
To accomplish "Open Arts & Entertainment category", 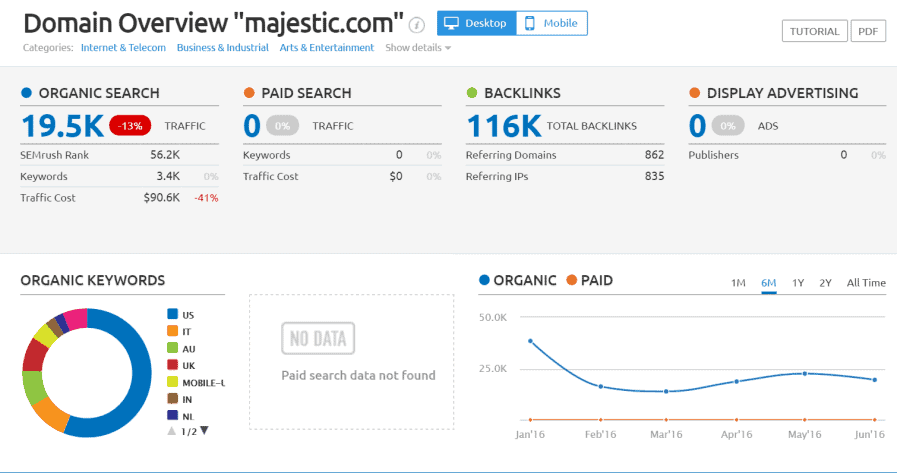I will point(327,47).
